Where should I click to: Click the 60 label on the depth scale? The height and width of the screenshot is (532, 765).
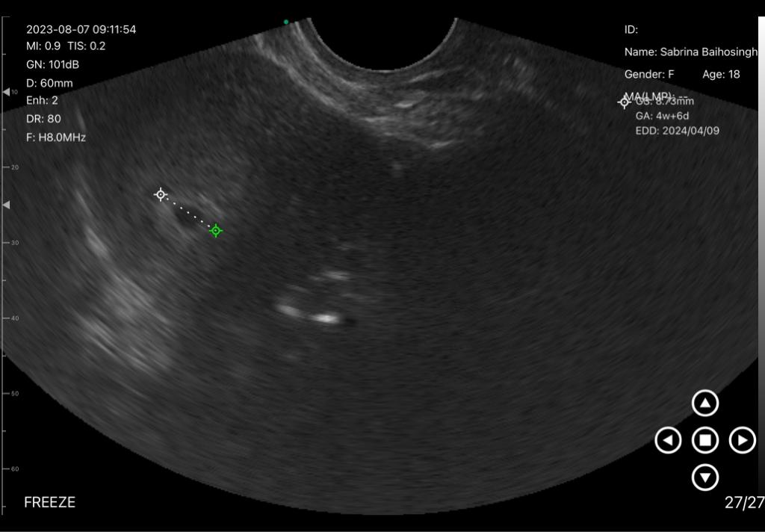(x=15, y=469)
